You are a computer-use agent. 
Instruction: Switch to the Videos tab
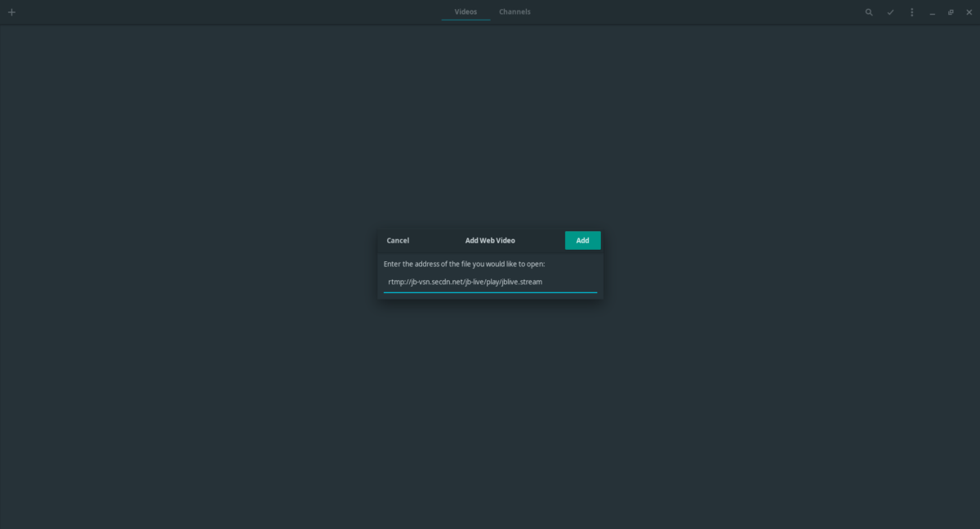click(x=465, y=12)
